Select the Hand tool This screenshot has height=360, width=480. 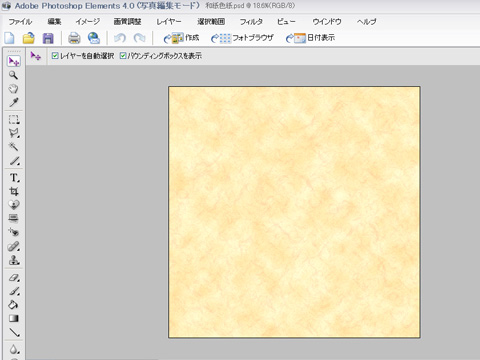pyautogui.click(x=14, y=89)
